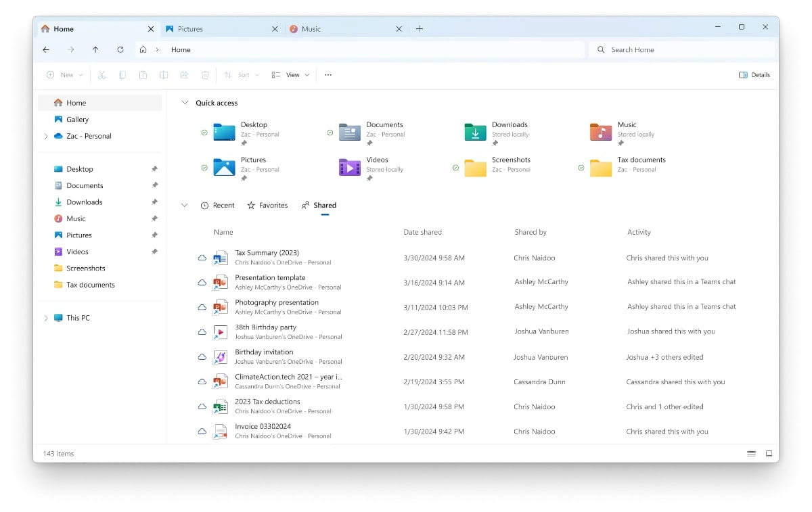Screen dimensions: 812x512
Task: Open a new tab with plus button
Action: (420, 28)
